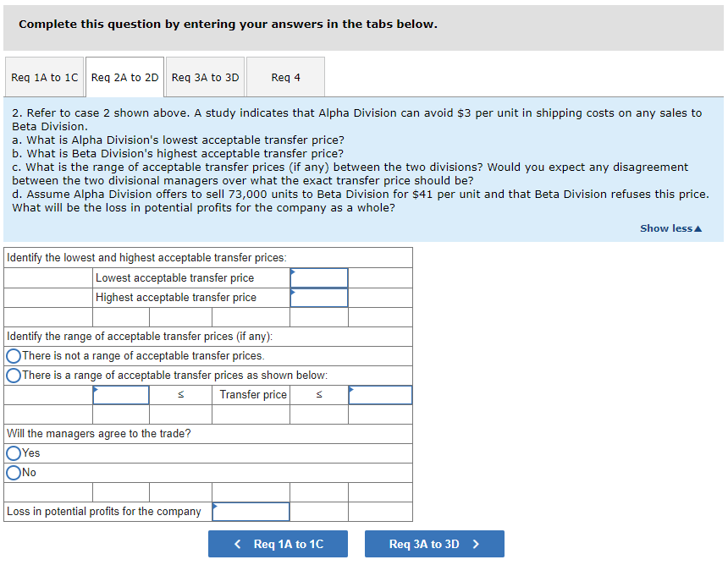Switch to the Req 4 tab
728x576 pixels.
click(x=285, y=76)
